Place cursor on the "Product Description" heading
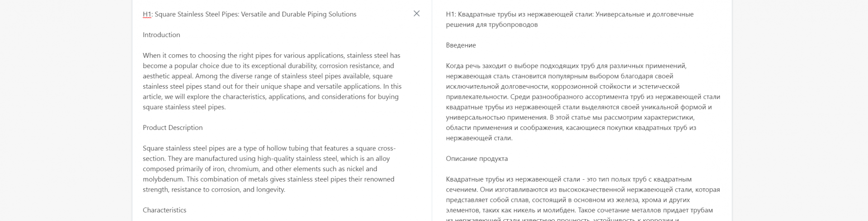Screen dimensions: 868x221 [x=173, y=128]
